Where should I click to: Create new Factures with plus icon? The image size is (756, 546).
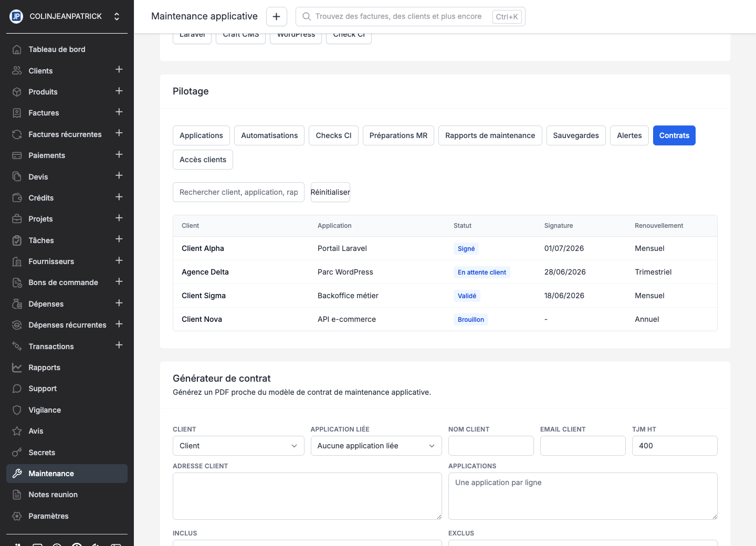[119, 112]
